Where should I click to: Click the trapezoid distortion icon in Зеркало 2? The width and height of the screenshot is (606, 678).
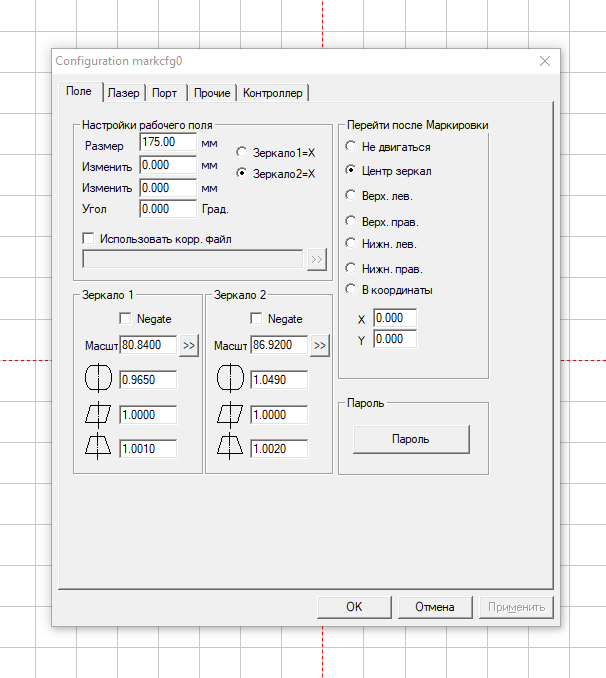coord(230,446)
